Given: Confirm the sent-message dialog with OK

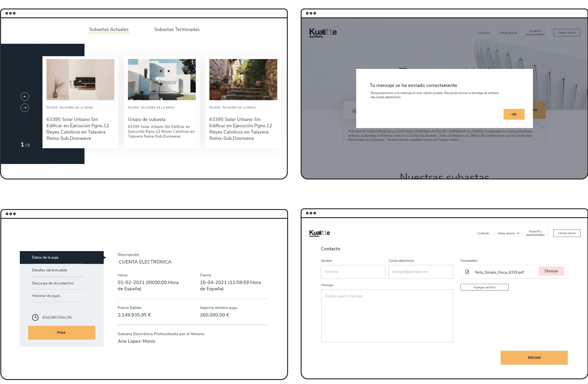Looking at the screenshot, I should [x=514, y=114].
